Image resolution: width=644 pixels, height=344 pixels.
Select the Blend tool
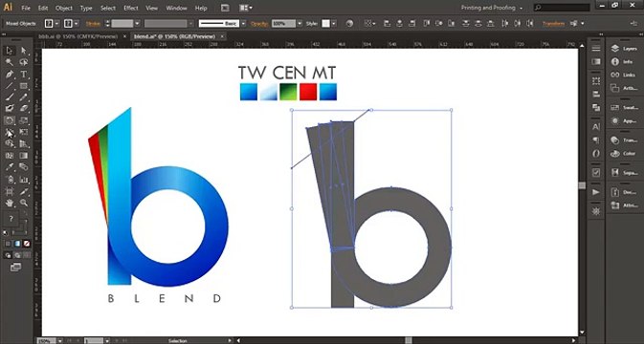tap(24, 167)
